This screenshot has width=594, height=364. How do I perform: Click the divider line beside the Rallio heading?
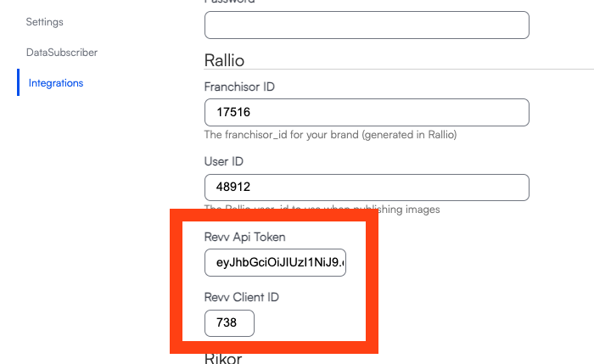coord(424,69)
